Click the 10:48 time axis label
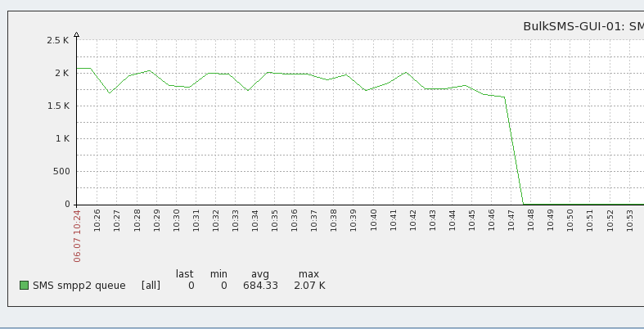 pyautogui.click(x=530, y=220)
